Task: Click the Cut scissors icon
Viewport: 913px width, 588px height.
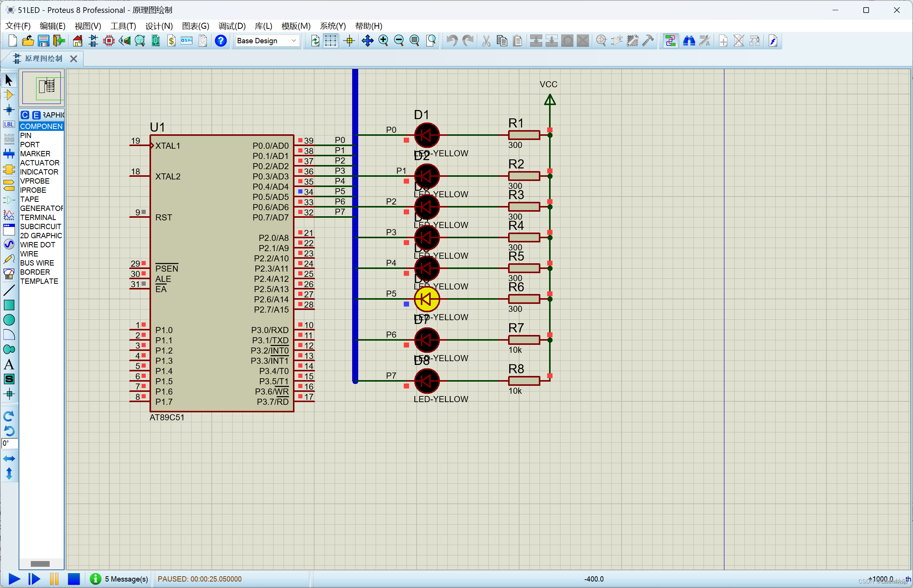Action: click(486, 41)
